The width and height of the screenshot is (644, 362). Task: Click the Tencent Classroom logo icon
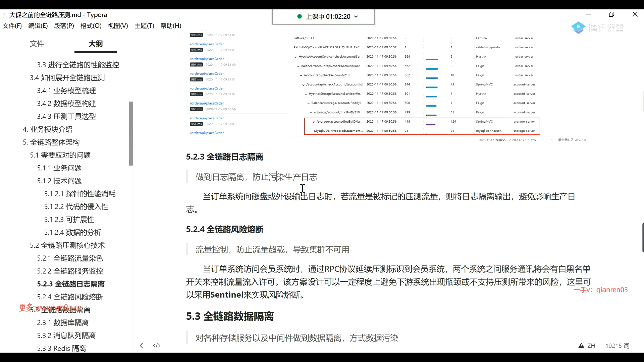click(x=578, y=28)
